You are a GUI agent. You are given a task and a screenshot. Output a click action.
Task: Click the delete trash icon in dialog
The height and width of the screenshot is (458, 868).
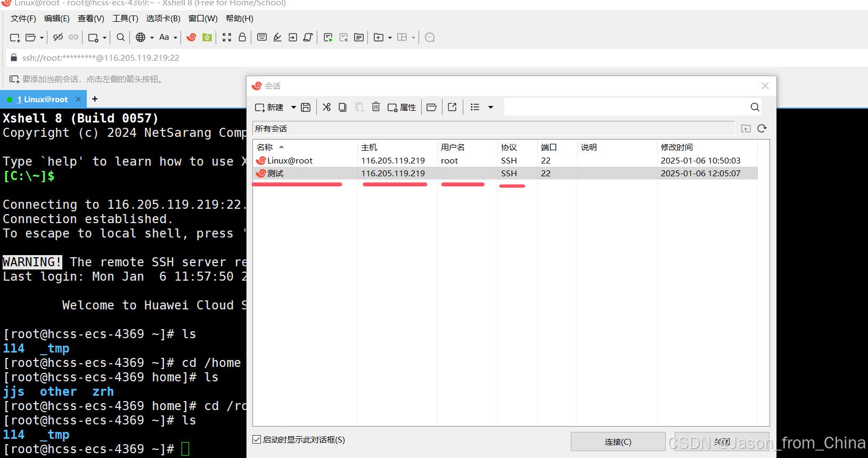click(x=376, y=107)
